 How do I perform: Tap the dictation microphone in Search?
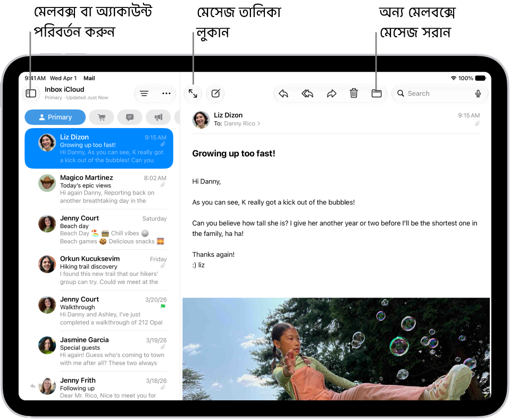[x=478, y=94]
